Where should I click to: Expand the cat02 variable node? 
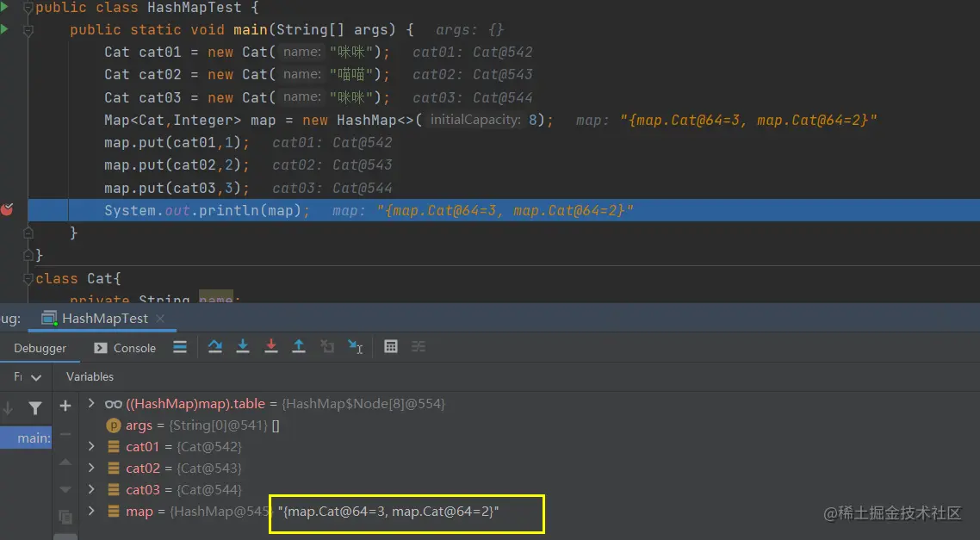[x=91, y=468]
